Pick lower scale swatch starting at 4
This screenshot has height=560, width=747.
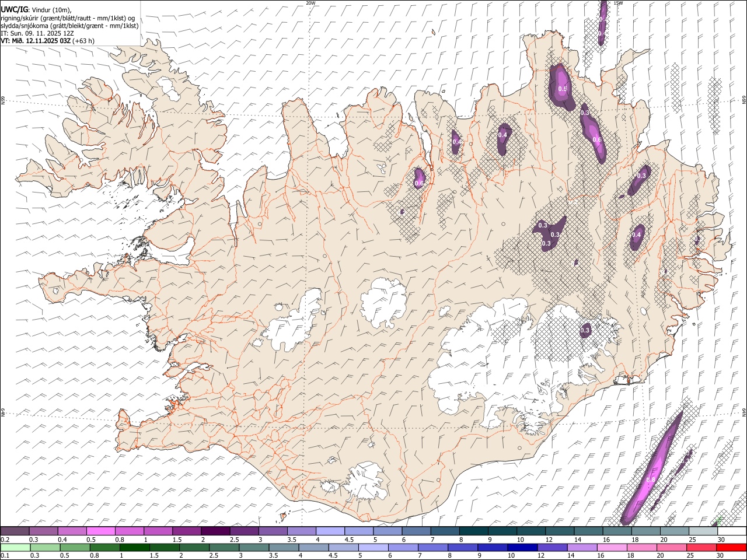tap(313, 548)
